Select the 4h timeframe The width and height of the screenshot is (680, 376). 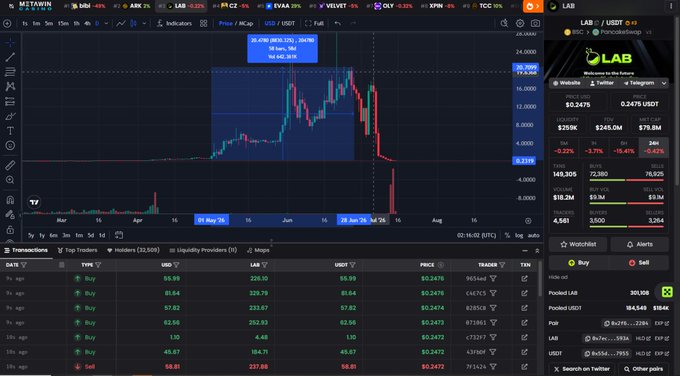[88, 23]
